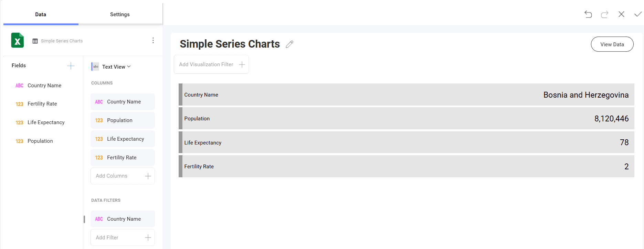This screenshot has height=249, width=644.
Task: Edit title using the pencil icon
Action: pyautogui.click(x=289, y=44)
